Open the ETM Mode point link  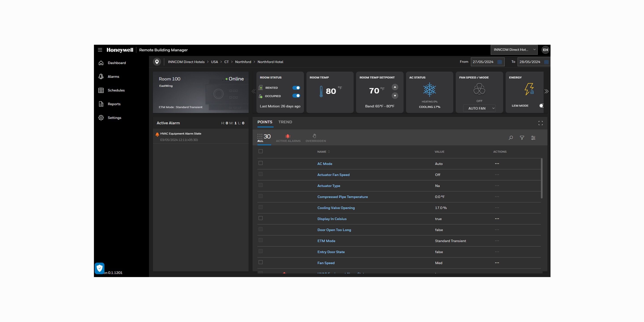click(326, 241)
